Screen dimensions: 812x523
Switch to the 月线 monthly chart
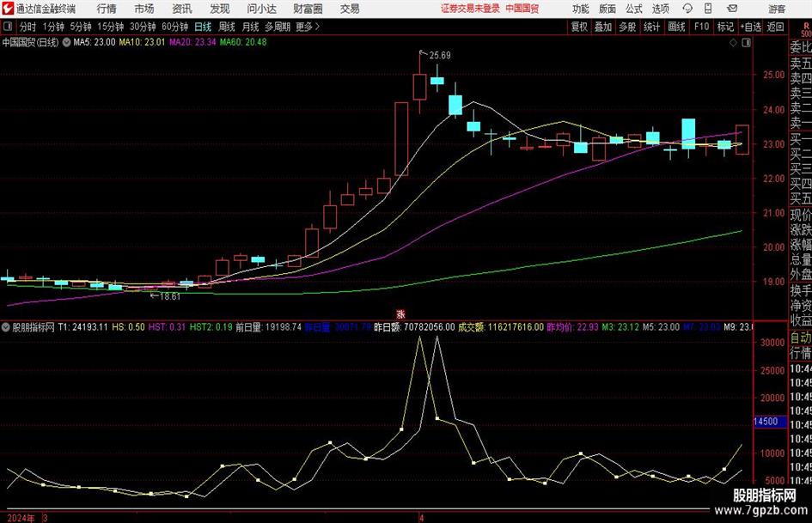(250, 27)
